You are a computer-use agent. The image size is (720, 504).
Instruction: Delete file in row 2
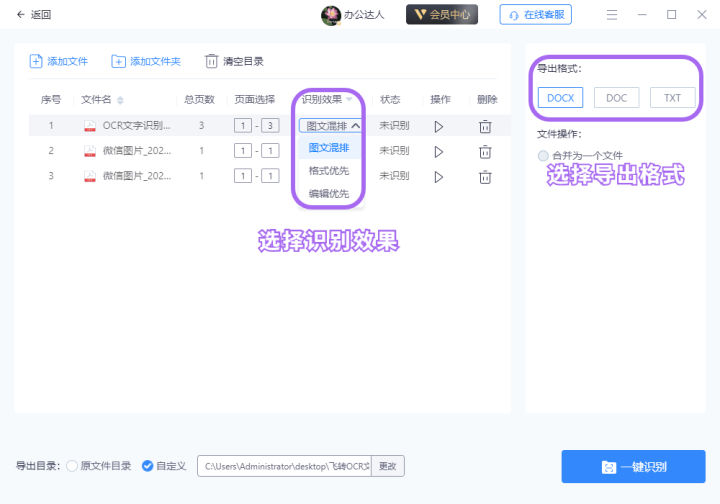[x=485, y=151]
